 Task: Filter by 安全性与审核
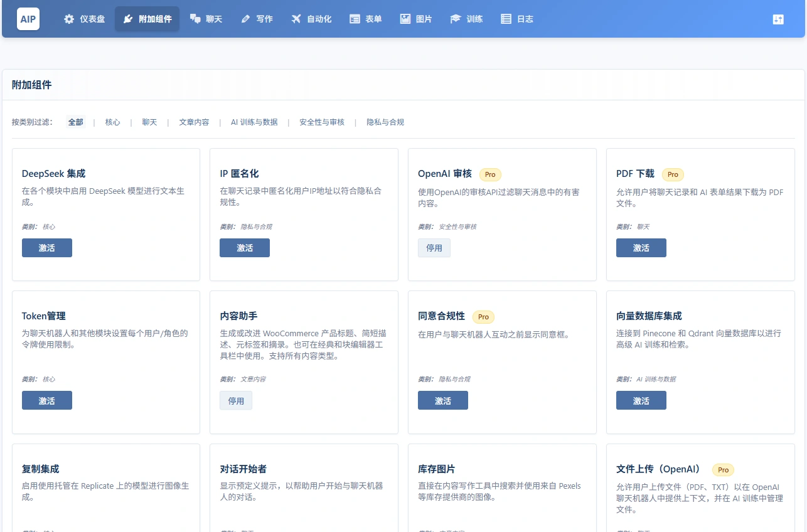[x=322, y=122]
